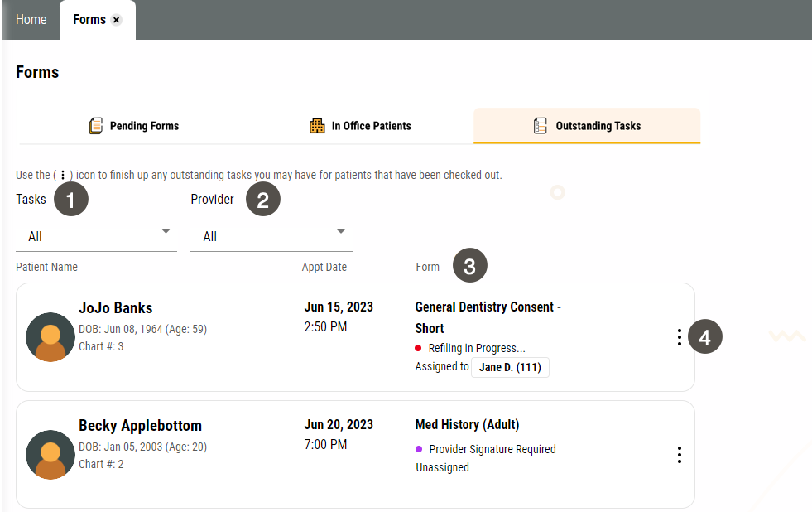Screen dimensions: 812x512
Task: Click Becky Applebottom's avatar picture
Action: (50, 455)
